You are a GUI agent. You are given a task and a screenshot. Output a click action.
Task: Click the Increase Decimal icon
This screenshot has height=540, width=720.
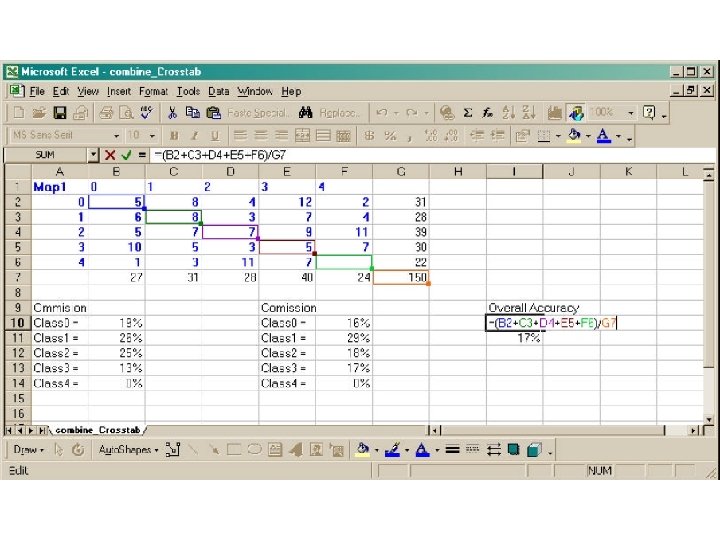431,135
